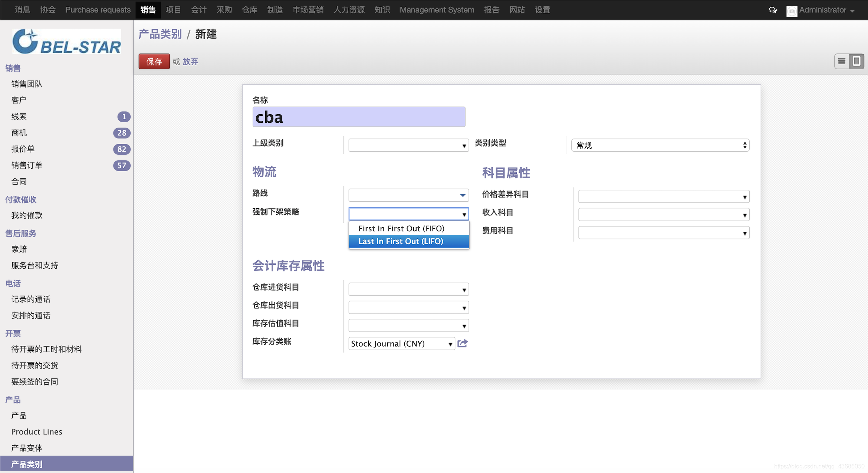Open Product Lines in sidebar

point(37,432)
